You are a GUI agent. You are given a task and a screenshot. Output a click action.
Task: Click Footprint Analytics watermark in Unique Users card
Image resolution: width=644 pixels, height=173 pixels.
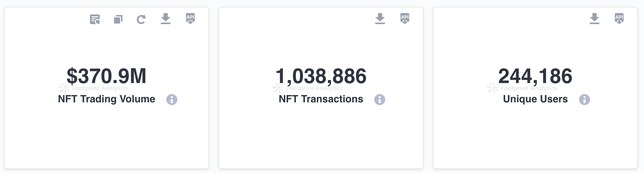(x=522, y=88)
